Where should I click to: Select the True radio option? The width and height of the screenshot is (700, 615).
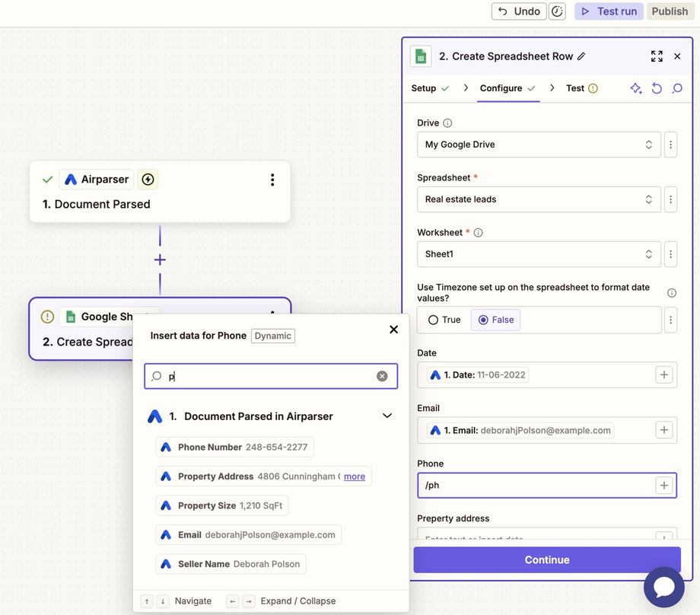point(434,320)
